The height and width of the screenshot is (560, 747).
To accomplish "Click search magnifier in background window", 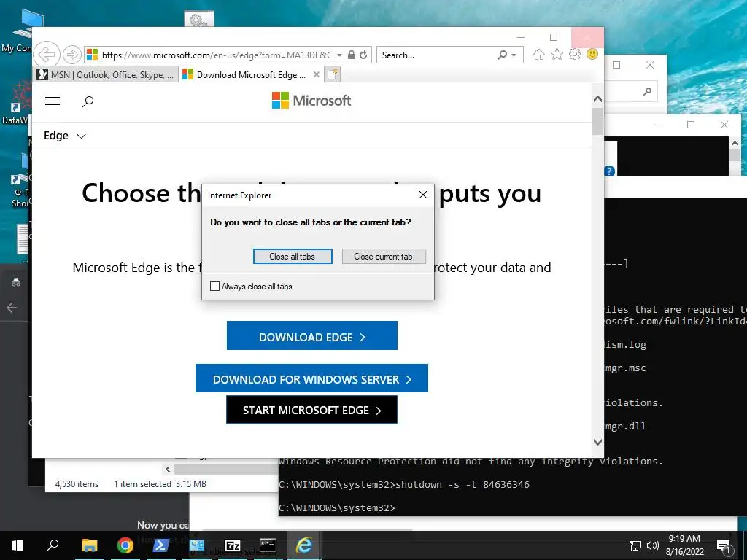I will 646,91.
